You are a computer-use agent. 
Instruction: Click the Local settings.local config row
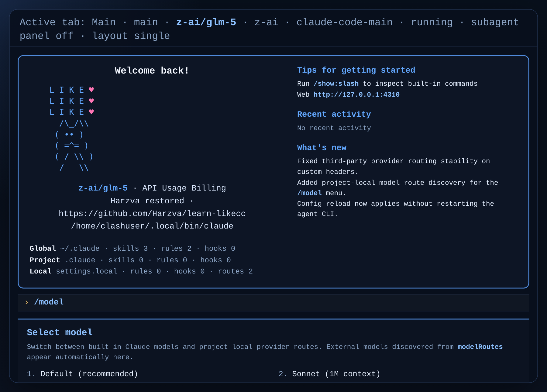(141, 271)
